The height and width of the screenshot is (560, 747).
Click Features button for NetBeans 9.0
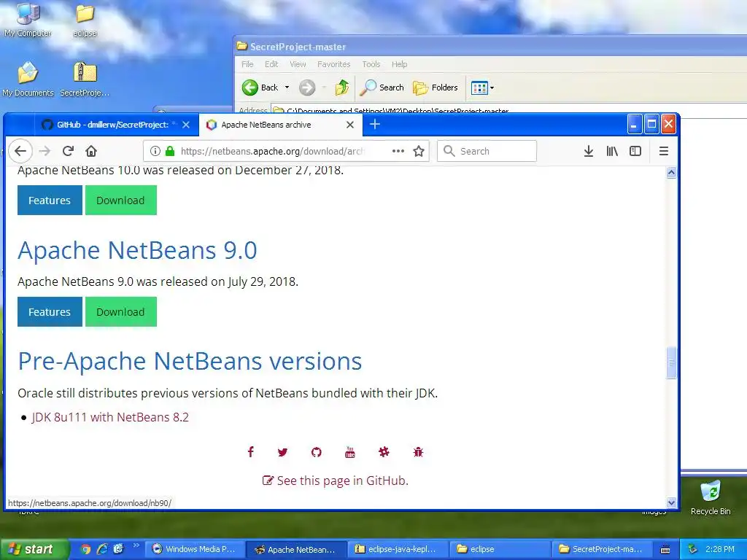click(50, 312)
